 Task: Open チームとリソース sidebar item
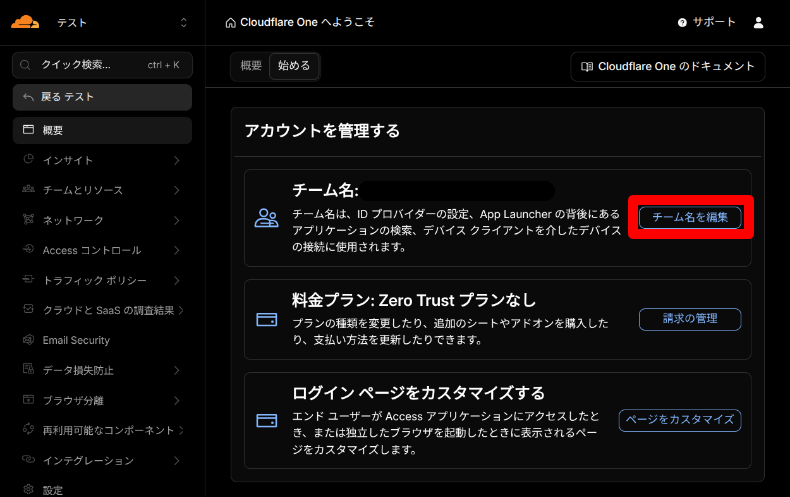point(102,190)
